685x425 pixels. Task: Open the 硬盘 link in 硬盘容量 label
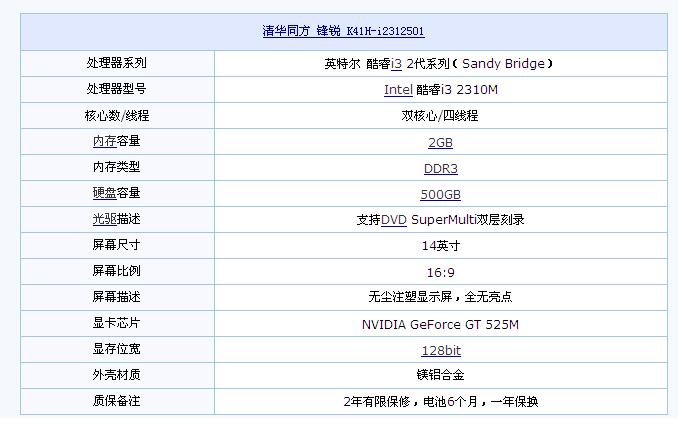pos(104,193)
